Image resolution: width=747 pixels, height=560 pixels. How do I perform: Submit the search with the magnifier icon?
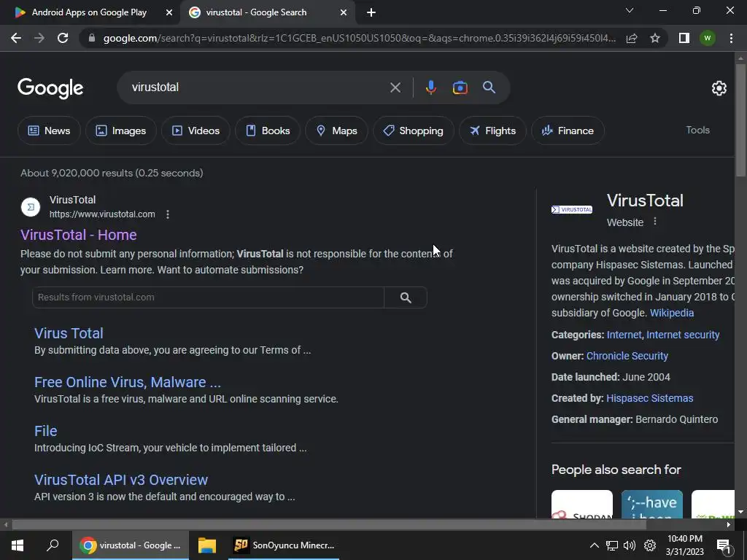pos(489,87)
